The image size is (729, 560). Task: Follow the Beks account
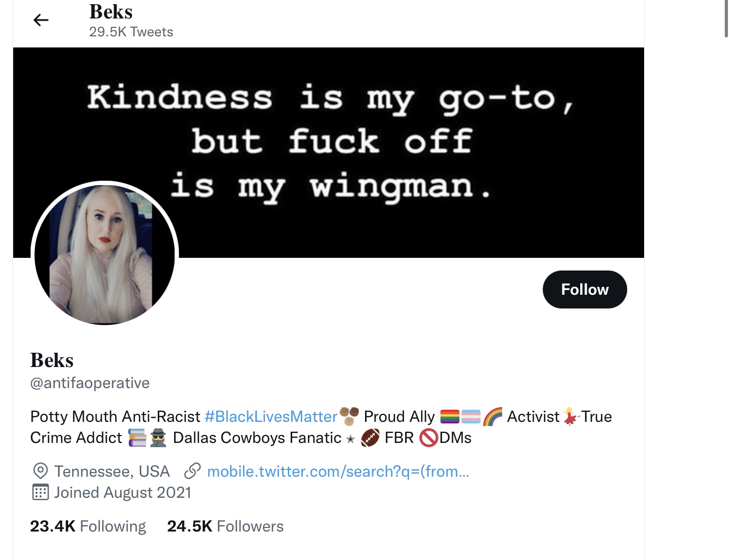[x=584, y=289]
